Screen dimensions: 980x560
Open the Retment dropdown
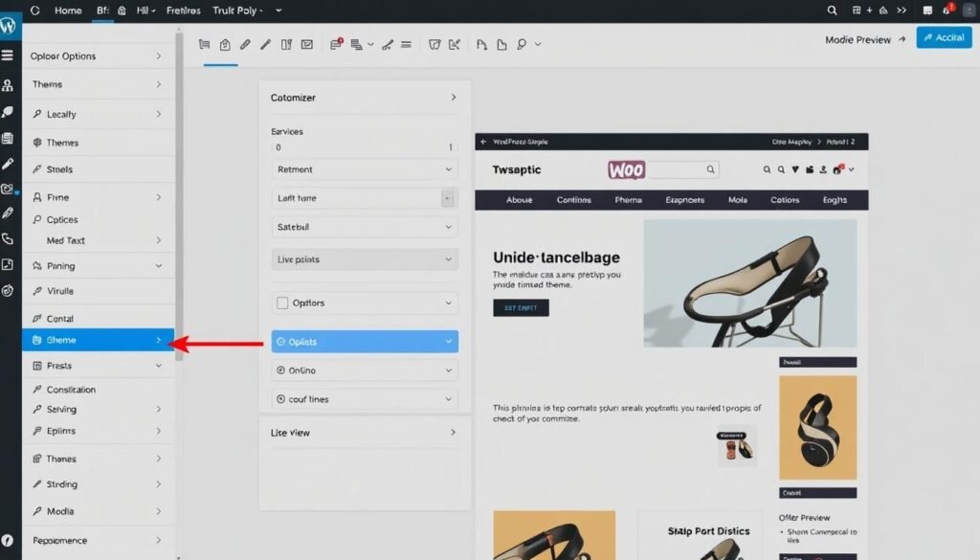pyautogui.click(x=364, y=169)
